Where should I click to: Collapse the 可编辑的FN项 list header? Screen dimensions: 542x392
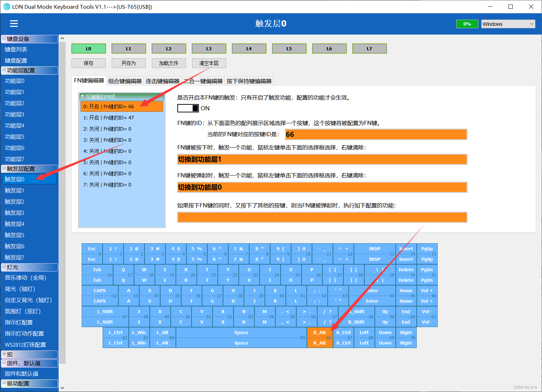coord(83,96)
